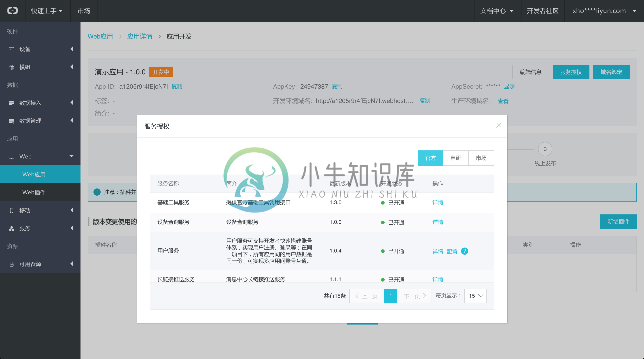Switch to the 市场 tab in dialog
This screenshot has height=359, width=644.
tap(481, 158)
